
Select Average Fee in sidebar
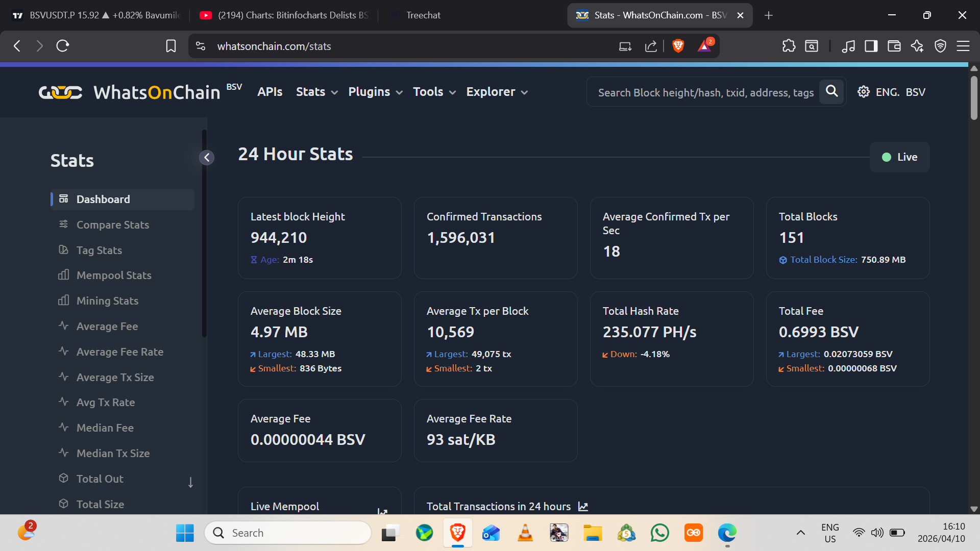pos(107,327)
